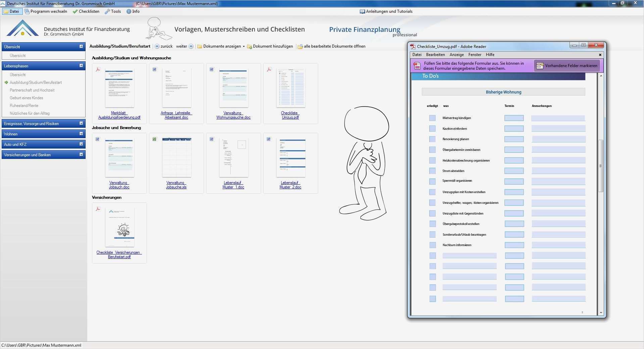Check the 'Mietvertrag kündigen' erledigt box
The height and width of the screenshot is (349, 644).
432,118
